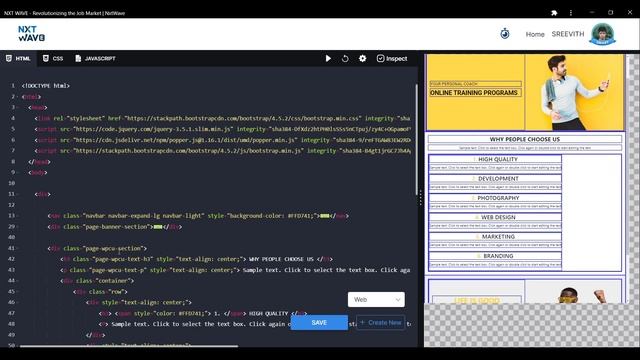Open the window three-dot menu
The width and height of the screenshot is (640, 360).
coord(571,13)
